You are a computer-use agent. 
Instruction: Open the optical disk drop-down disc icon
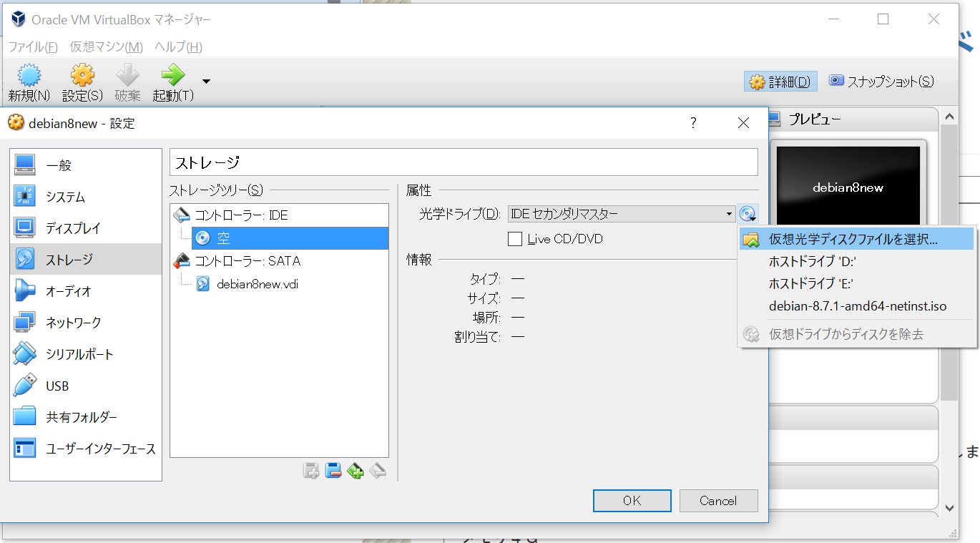click(748, 213)
